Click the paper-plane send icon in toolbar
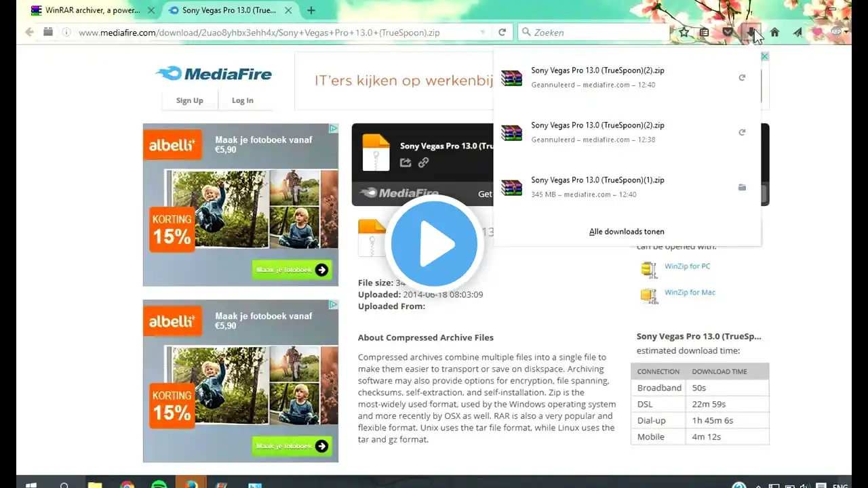868x488 pixels. click(797, 32)
